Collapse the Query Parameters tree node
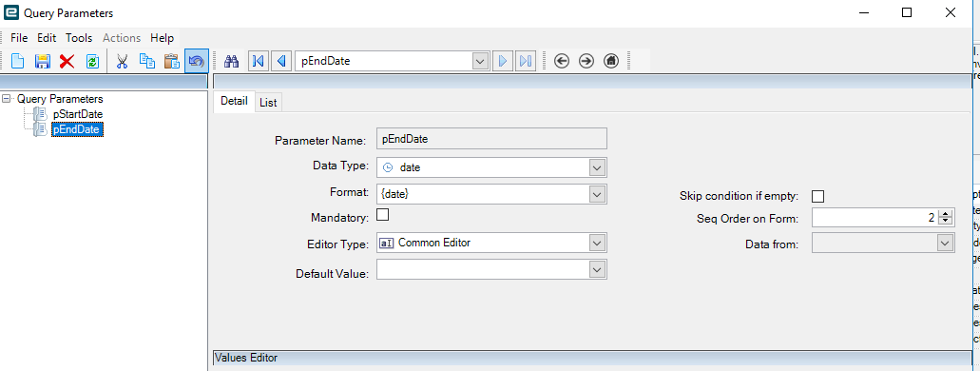The image size is (980, 371). click(7, 99)
